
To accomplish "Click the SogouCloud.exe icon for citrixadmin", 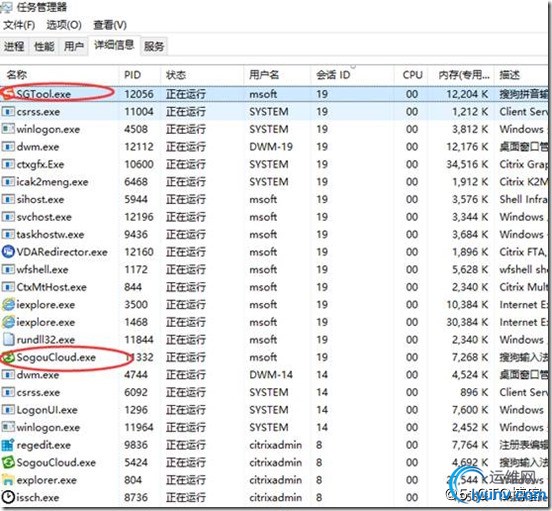I will 8,462.
